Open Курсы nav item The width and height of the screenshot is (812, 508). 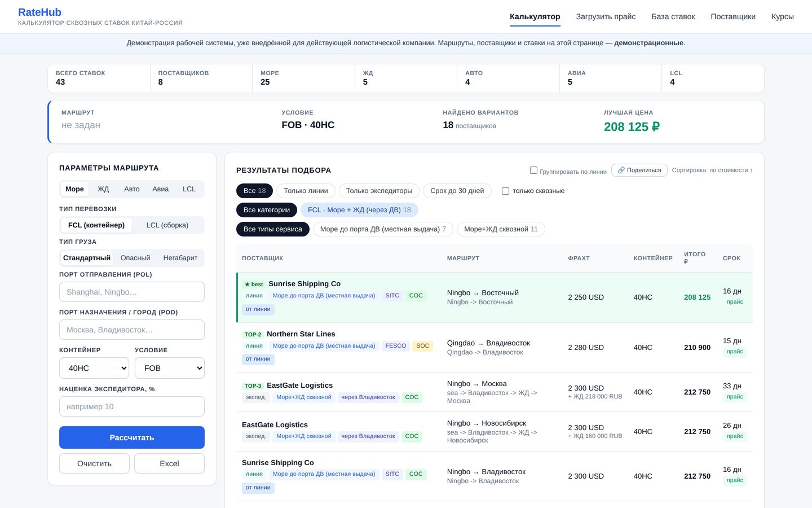782,16
